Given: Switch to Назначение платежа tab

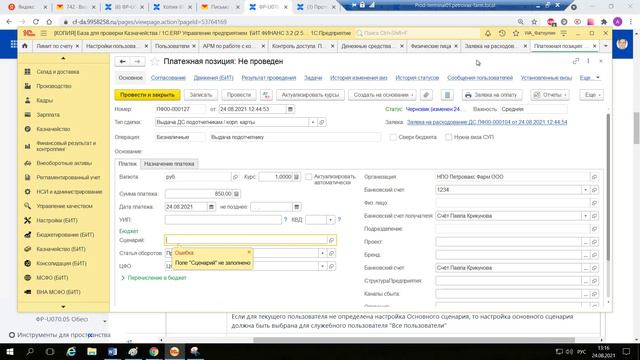Looking at the screenshot, I should tap(169, 164).
